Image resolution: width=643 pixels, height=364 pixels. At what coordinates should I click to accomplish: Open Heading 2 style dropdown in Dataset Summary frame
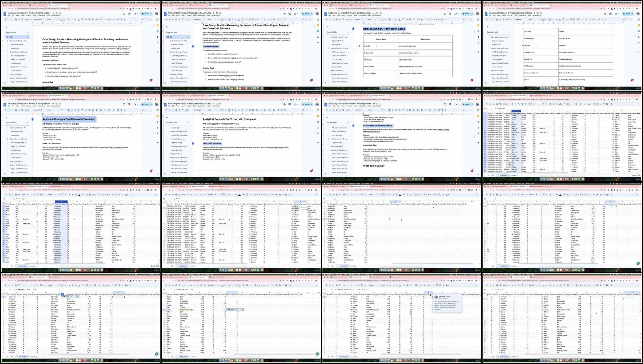click(x=359, y=19)
